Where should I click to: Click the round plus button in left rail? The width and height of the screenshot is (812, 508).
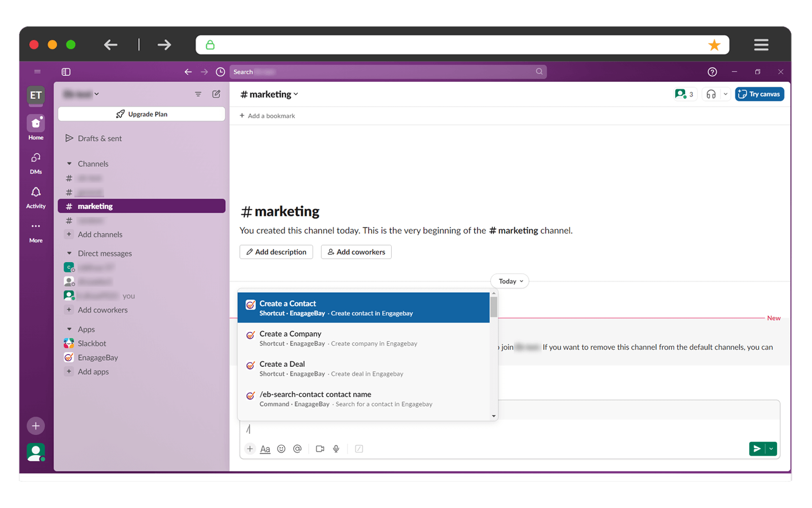coord(36,426)
